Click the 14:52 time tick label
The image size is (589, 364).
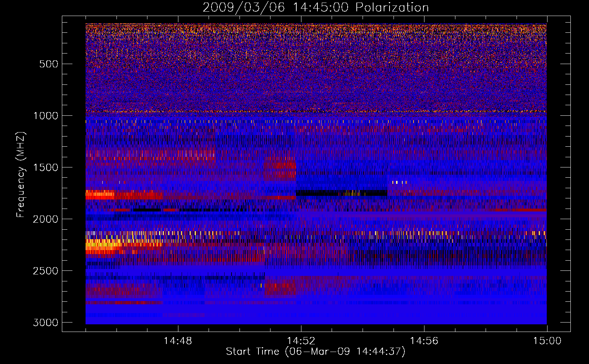tap(301, 341)
